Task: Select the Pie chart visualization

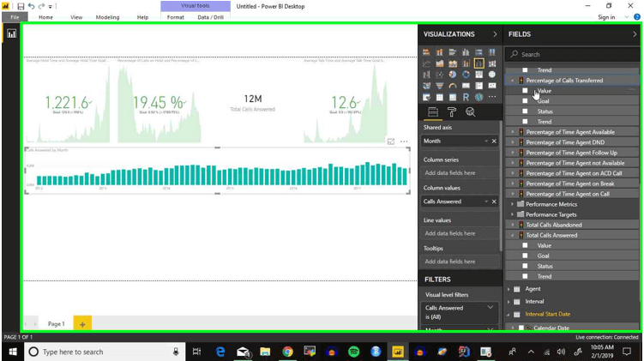Action: [x=453, y=75]
